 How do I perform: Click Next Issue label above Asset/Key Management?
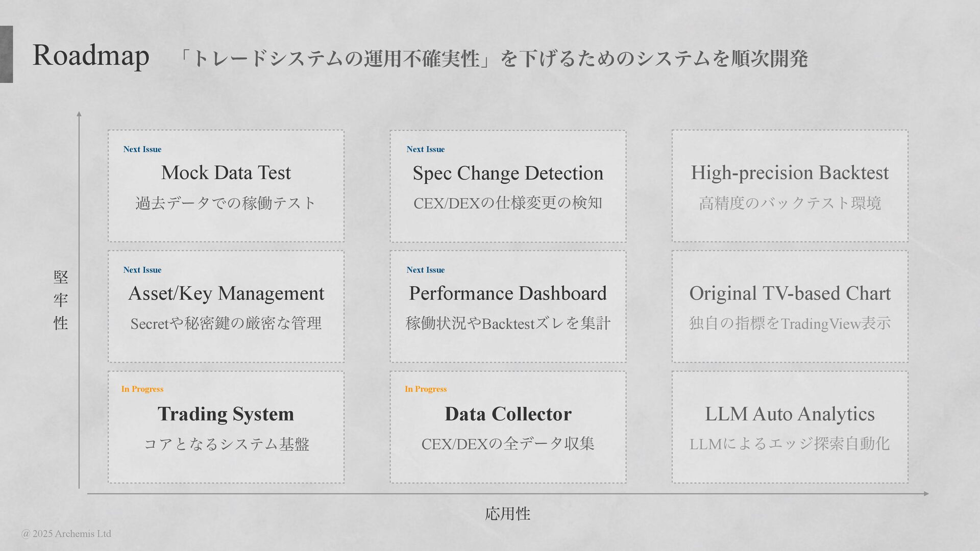click(142, 270)
